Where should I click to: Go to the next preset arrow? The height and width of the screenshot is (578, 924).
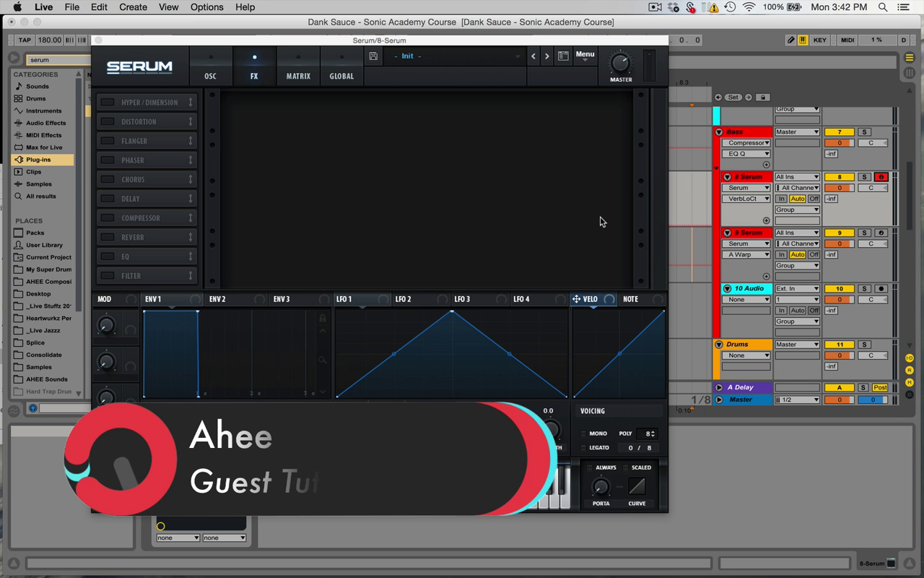click(547, 56)
